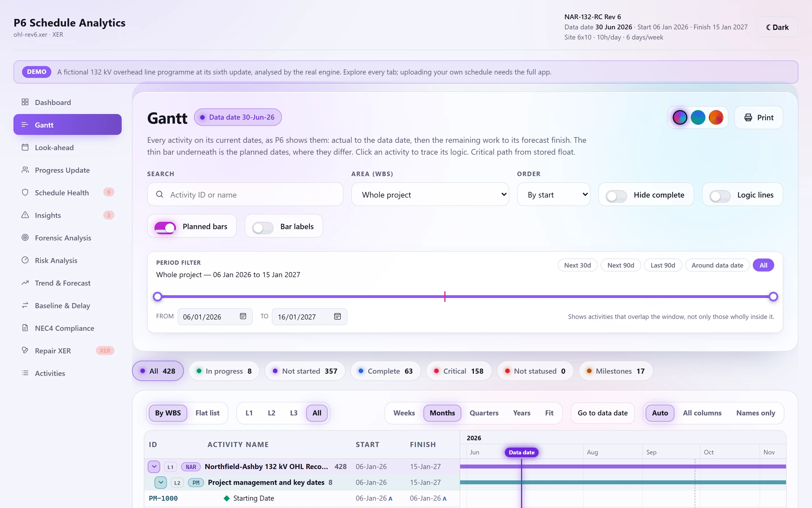This screenshot has width=812, height=508.
Task: Apply the Around data date filter
Action: point(717,265)
